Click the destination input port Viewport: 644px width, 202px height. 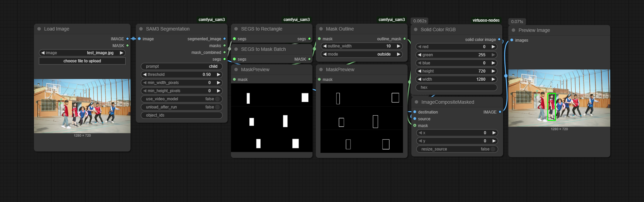(415, 112)
